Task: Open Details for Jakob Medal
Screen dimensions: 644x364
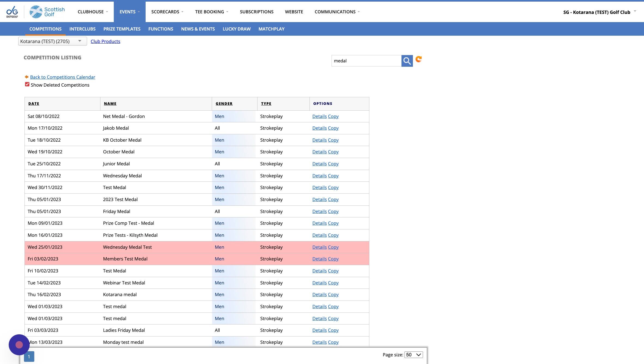Action: (319, 128)
